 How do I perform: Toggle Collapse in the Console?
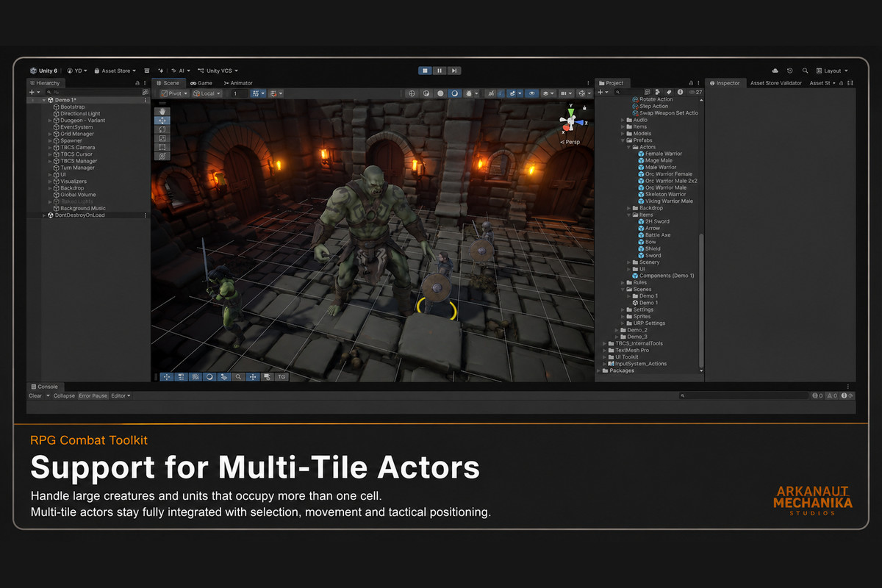pyautogui.click(x=64, y=395)
